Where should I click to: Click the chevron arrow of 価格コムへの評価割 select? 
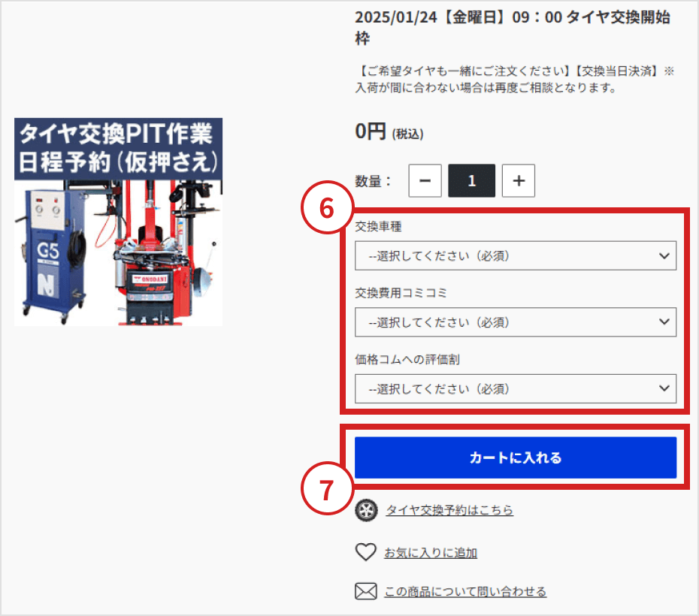click(664, 388)
